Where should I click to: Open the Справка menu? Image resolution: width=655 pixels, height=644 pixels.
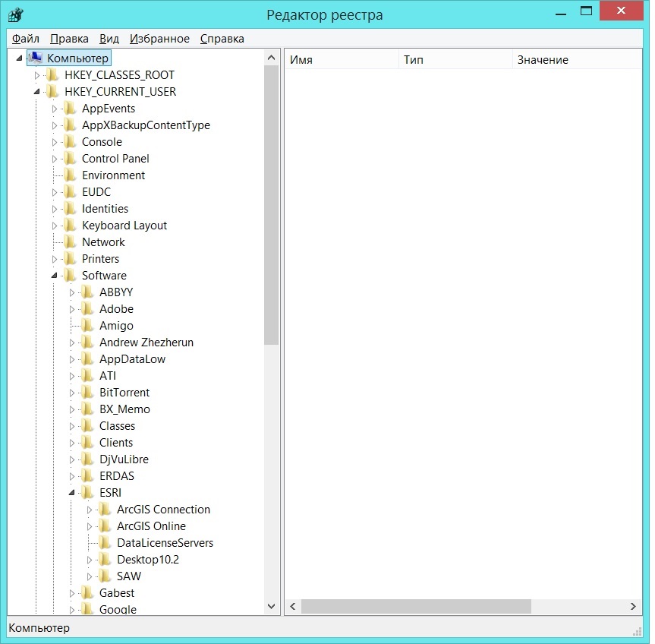222,39
